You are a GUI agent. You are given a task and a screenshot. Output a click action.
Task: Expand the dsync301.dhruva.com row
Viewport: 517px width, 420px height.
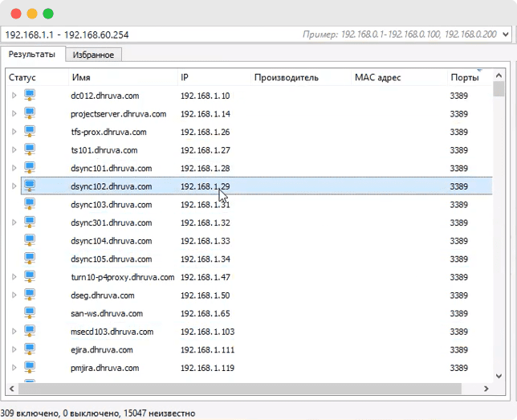tap(14, 222)
